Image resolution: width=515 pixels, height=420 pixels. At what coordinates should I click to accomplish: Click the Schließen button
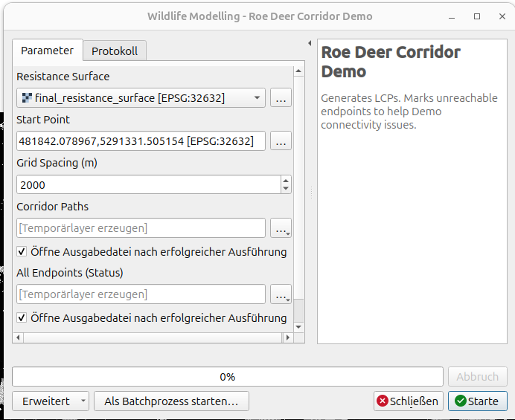[407, 401]
